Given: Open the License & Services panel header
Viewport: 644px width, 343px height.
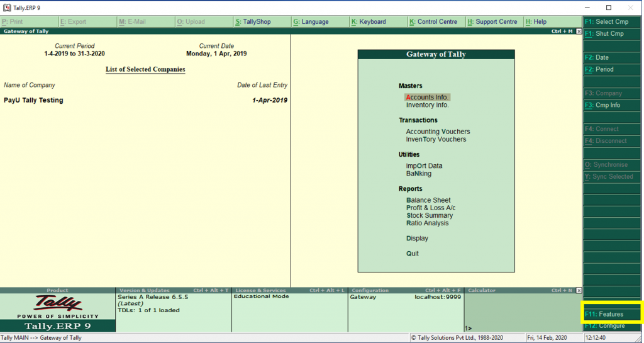Looking at the screenshot, I should 290,290.
